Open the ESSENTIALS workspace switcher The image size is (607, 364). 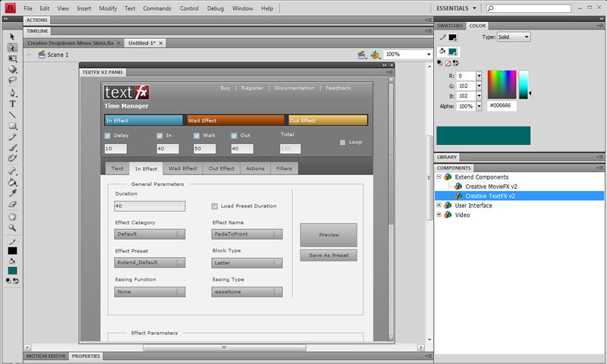point(456,8)
